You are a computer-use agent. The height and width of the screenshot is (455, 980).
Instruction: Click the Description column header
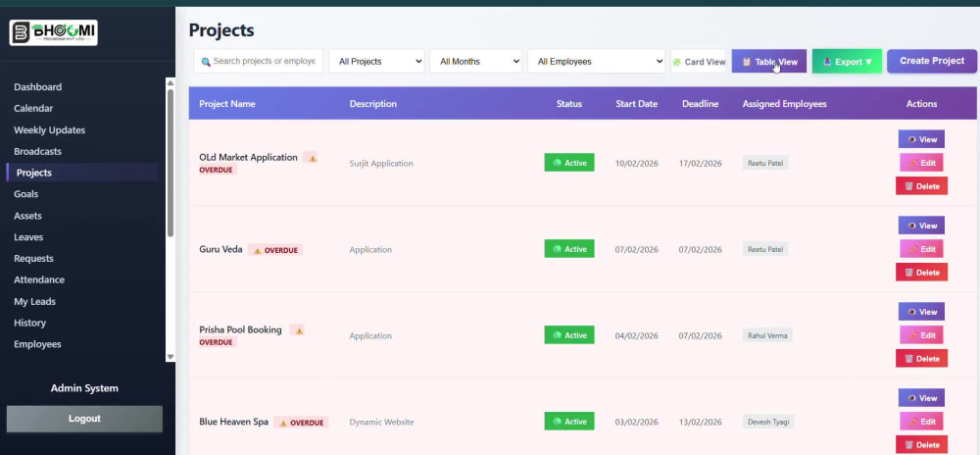click(x=373, y=104)
